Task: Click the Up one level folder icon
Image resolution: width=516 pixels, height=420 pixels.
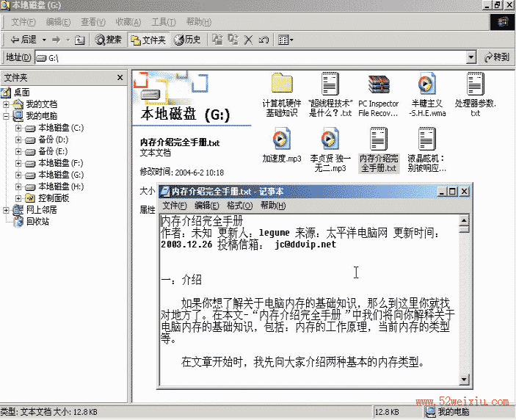Action: [x=79, y=40]
